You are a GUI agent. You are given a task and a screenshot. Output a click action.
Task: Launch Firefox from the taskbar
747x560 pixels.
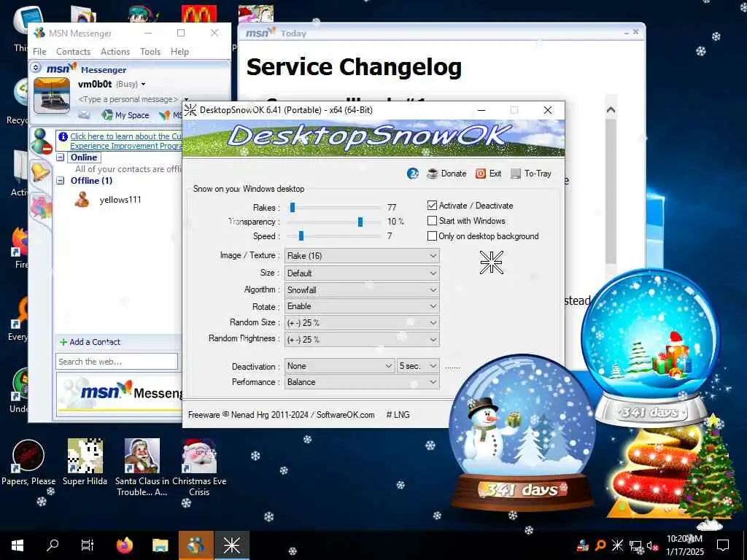(125, 545)
